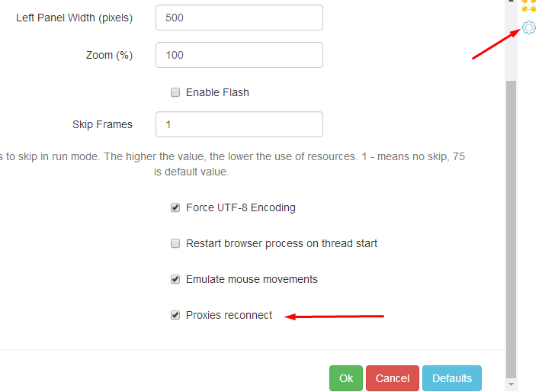Click the 'Zoom (%)' label text
This screenshot has height=392, width=542.
pos(109,55)
